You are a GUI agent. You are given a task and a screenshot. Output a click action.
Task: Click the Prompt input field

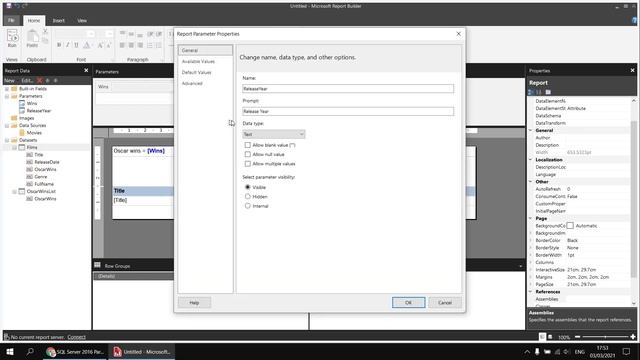pyautogui.click(x=348, y=111)
